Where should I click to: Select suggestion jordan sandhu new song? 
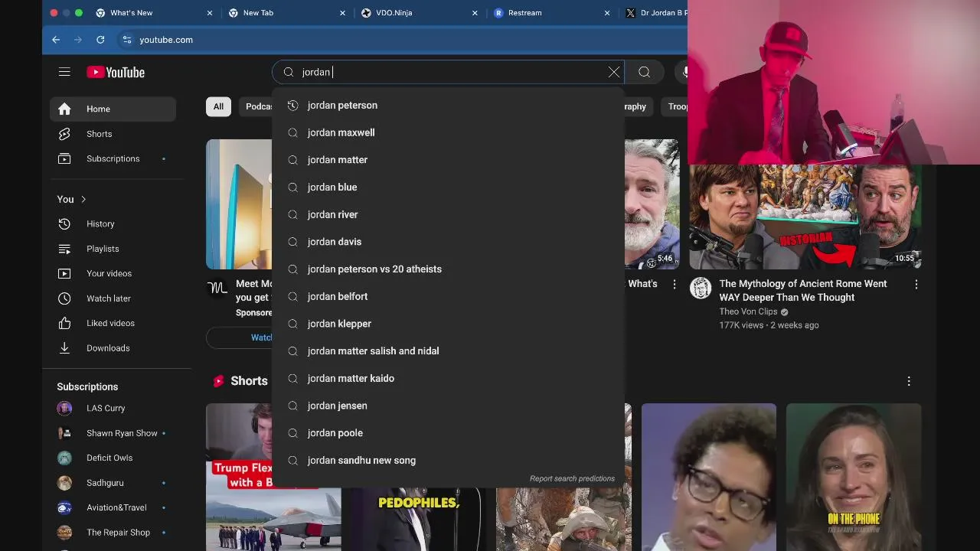[448, 460]
